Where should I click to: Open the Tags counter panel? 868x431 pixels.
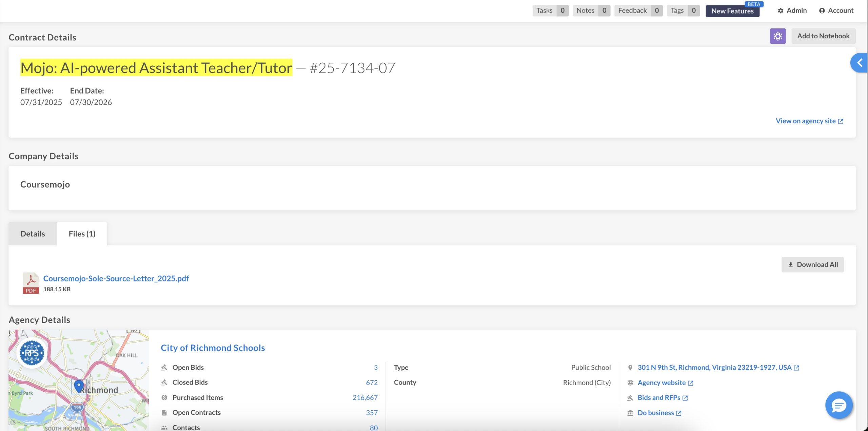(683, 11)
